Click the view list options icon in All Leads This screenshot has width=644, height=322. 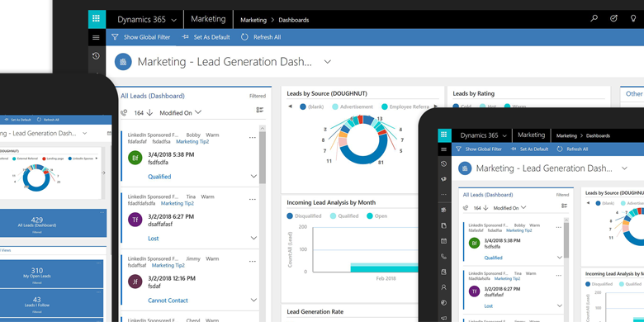click(x=259, y=110)
